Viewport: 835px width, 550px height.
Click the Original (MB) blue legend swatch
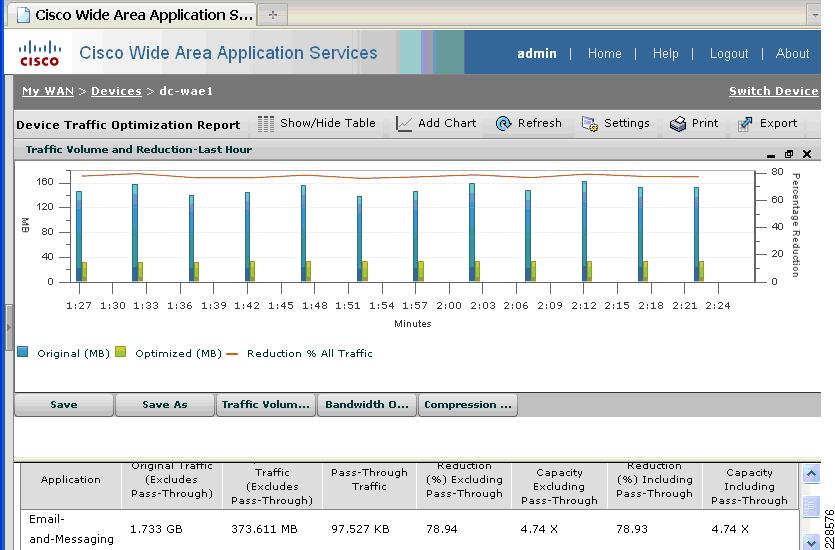23,353
